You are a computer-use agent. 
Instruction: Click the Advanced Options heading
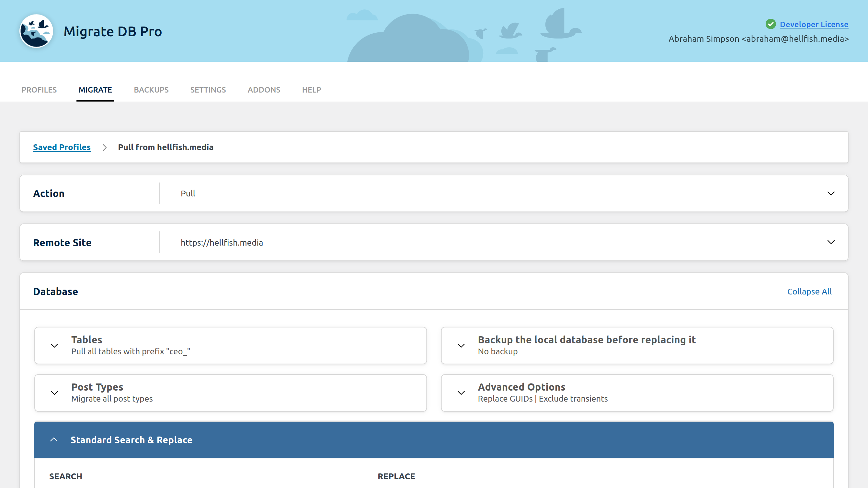(521, 387)
